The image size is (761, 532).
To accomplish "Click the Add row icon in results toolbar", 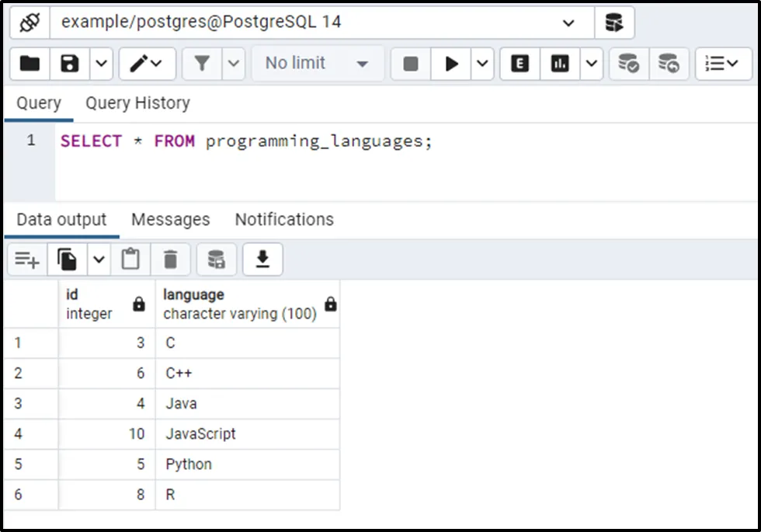I will point(27,259).
